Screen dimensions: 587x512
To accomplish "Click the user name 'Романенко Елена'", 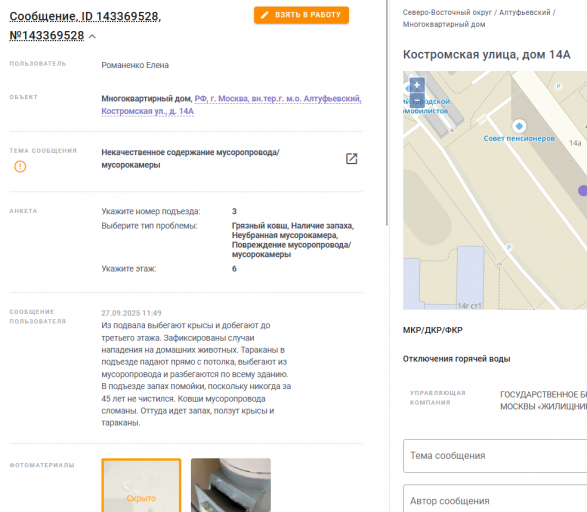I will point(135,65).
